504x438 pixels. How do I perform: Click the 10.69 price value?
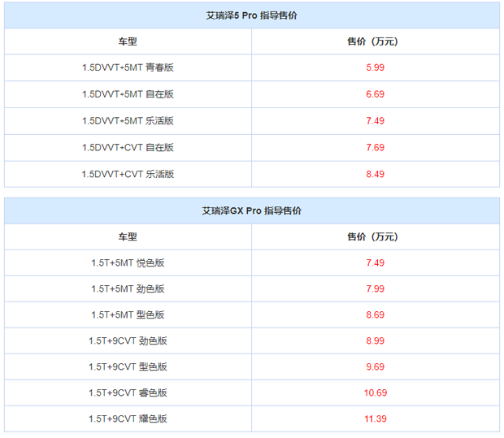coord(376,393)
